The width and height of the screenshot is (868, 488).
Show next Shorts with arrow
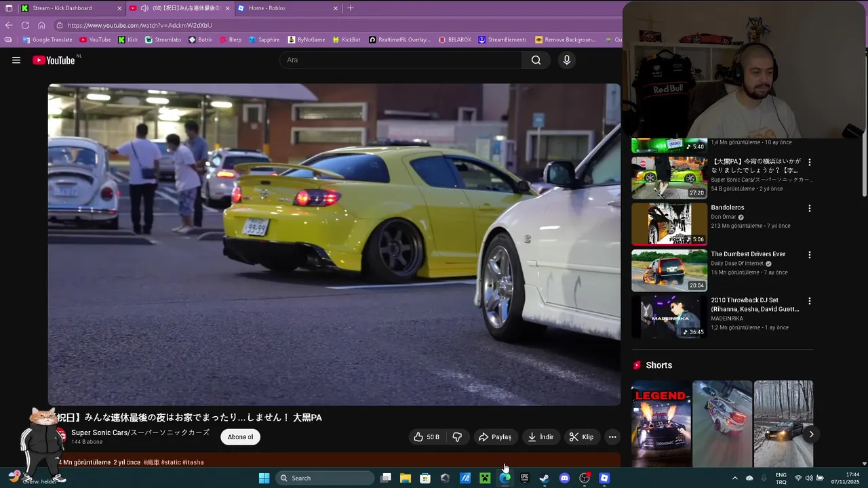811,434
